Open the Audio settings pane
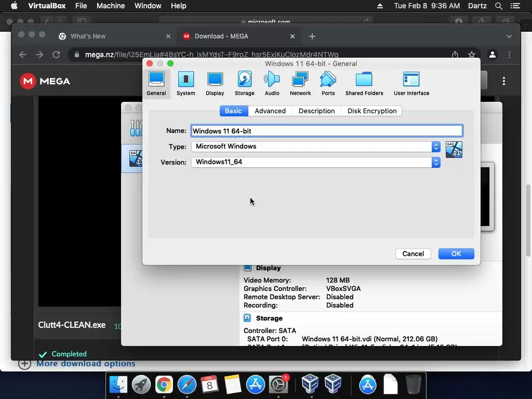This screenshot has width=532, height=399. point(272,84)
